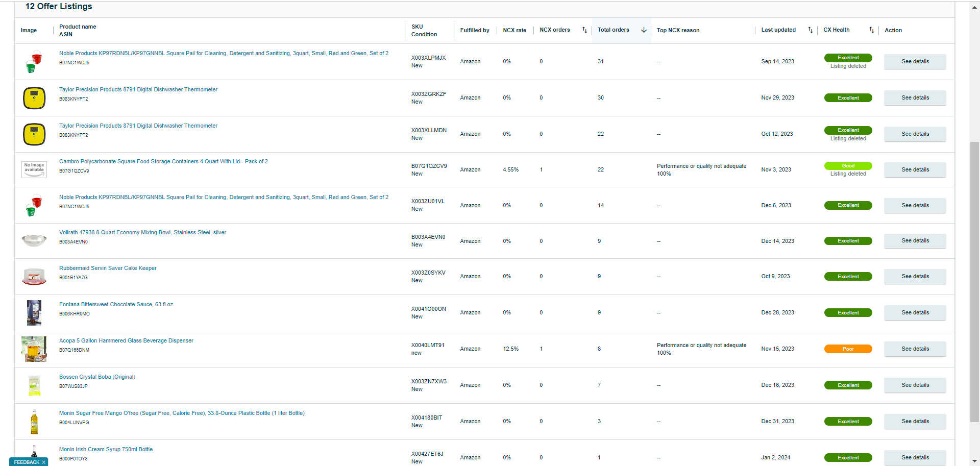980x466 pixels.
Task: Open the Feedback panel
Action: pos(27,462)
